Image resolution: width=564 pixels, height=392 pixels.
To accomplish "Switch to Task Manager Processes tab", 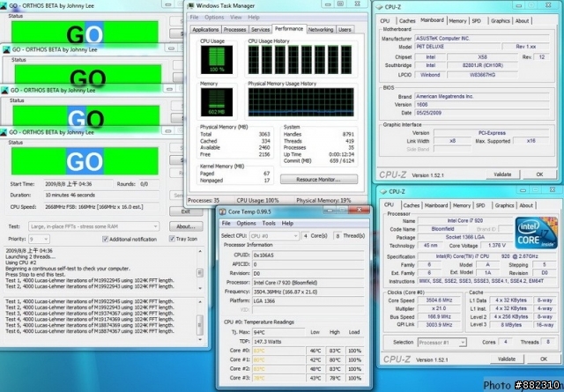I will coord(235,29).
